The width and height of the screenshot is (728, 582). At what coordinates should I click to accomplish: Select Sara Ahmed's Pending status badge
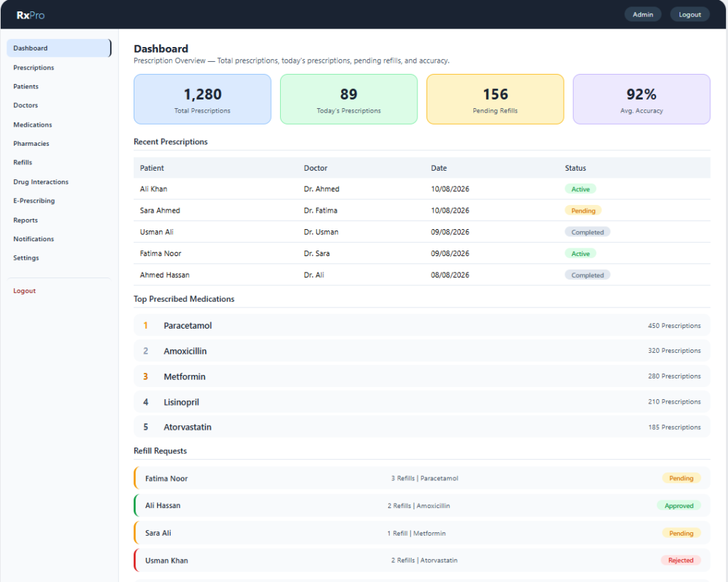(583, 211)
